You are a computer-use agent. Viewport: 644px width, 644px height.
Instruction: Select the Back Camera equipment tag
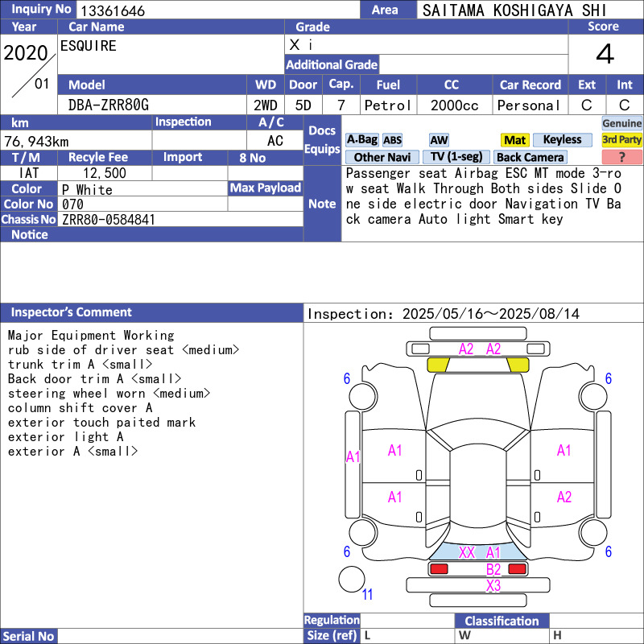coord(530,158)
